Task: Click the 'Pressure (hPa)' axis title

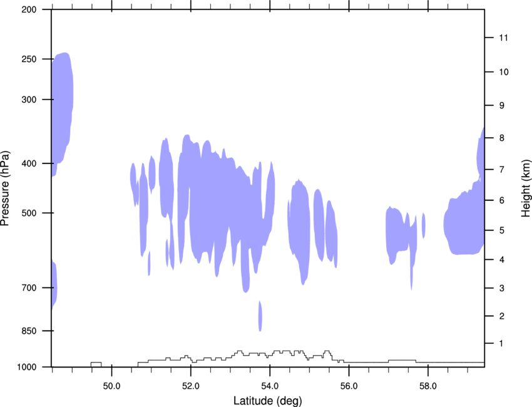Action: [5, 188]
